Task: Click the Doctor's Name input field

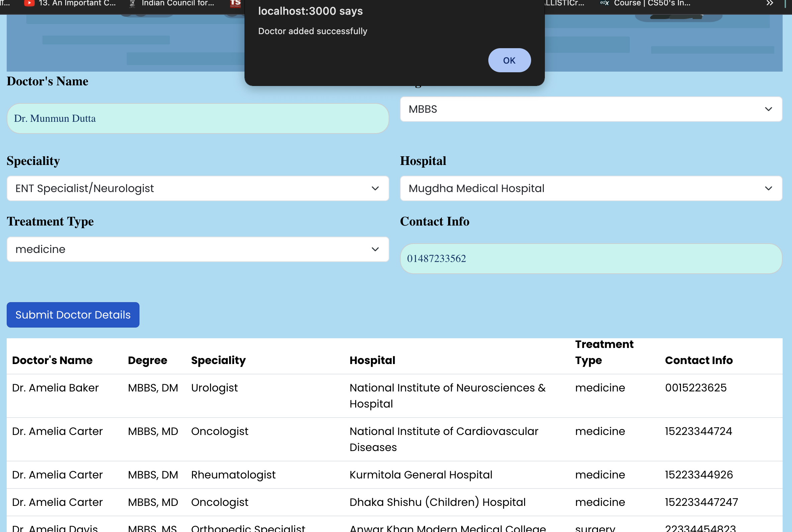Action: [x=197, y=118]
